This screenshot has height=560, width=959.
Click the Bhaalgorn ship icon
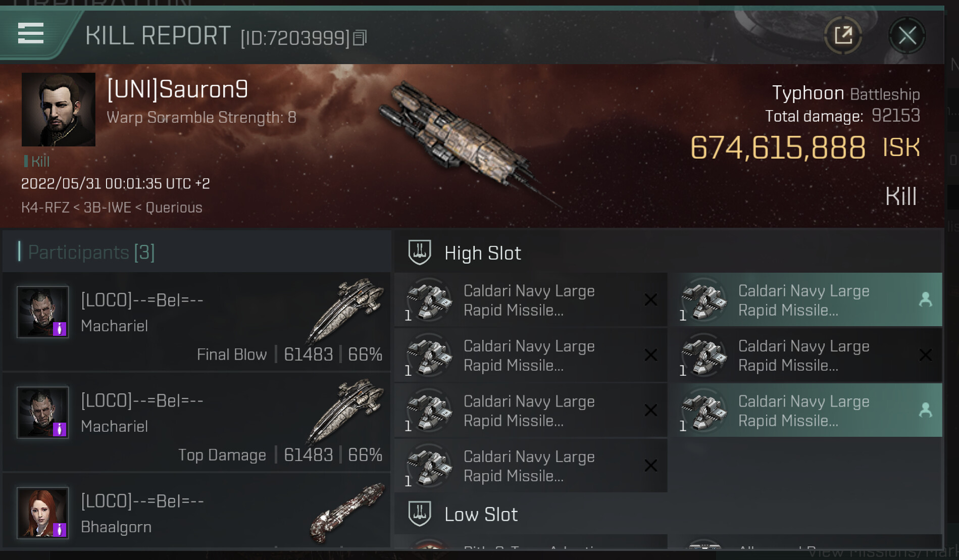[x=347, y=513]
